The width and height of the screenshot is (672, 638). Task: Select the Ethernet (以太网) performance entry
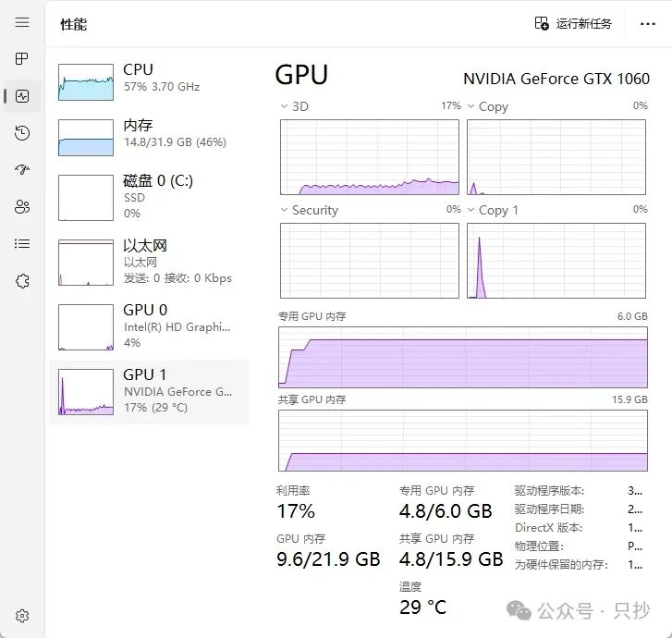148,261
